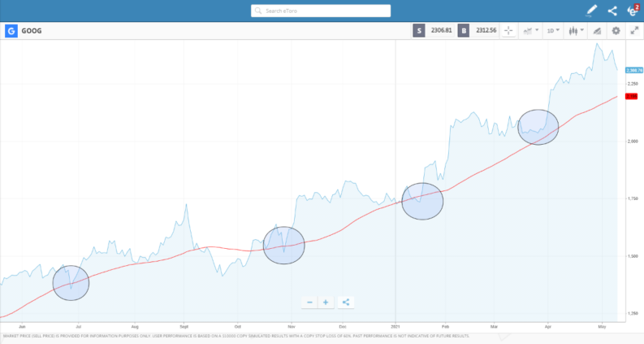
Task: Click the sell price 2306.81
Action: 439,31
